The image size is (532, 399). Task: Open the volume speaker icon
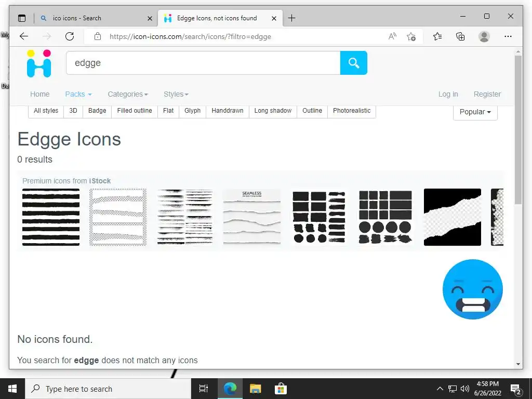point(465,389)
